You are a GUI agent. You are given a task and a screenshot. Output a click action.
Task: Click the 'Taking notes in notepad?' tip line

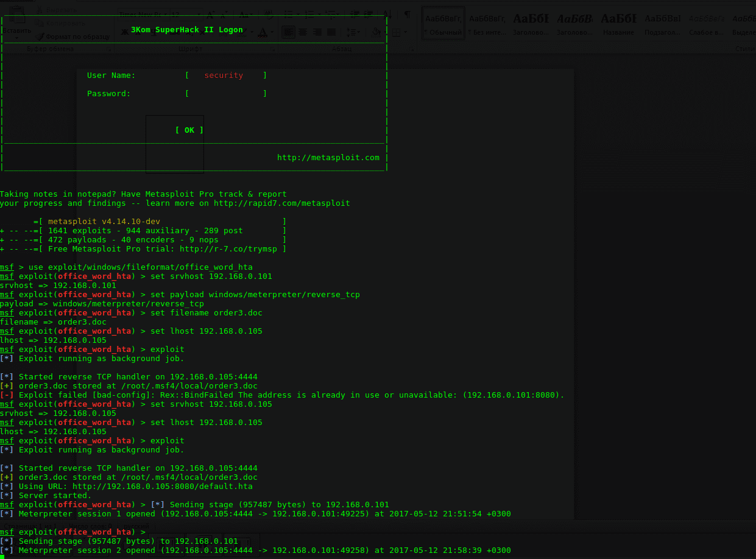pyautogui.click(x=143, y=194)
